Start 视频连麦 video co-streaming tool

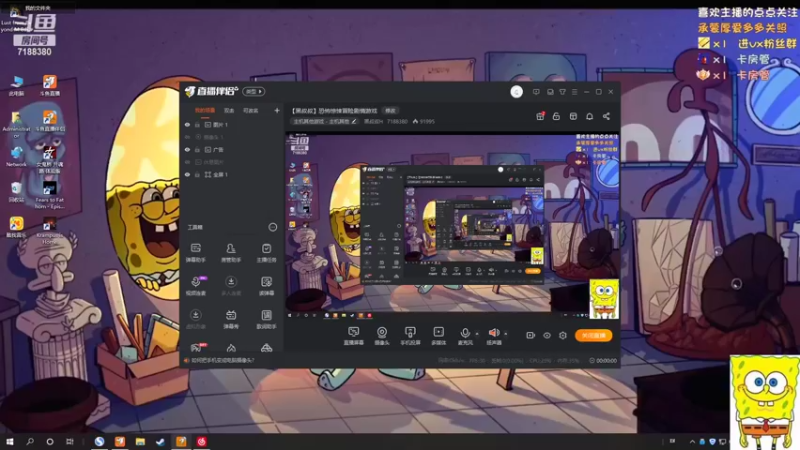(195, 286)
